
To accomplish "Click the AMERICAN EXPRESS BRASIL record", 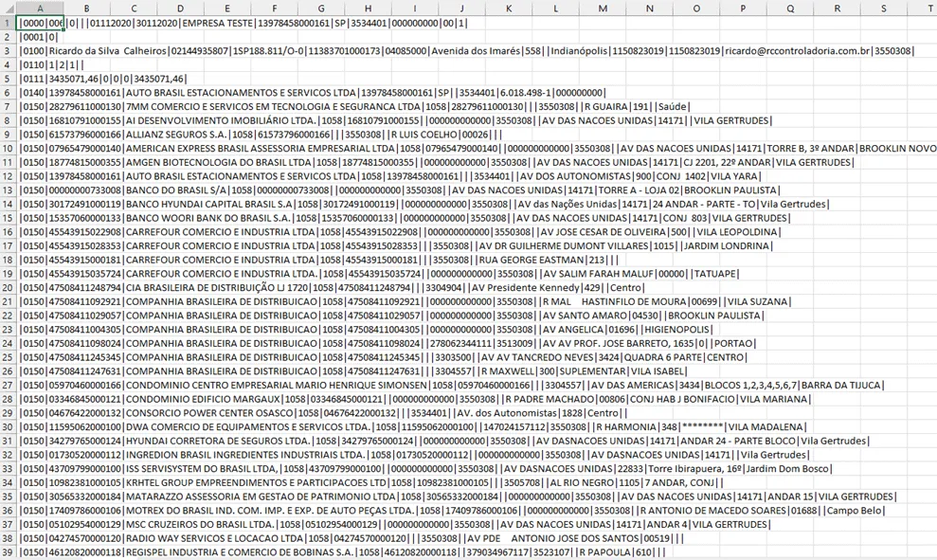I will click(478, 148).
